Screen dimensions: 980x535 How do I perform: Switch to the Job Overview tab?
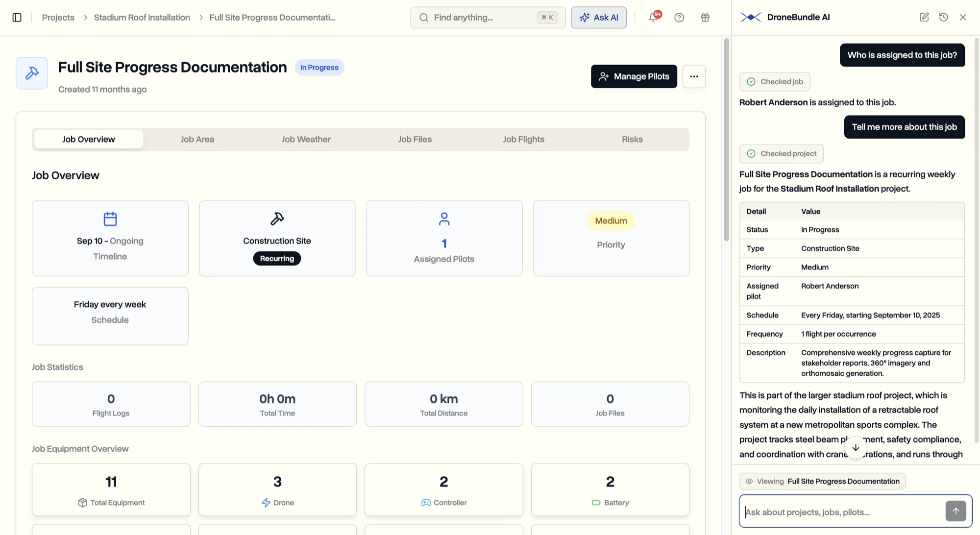point(89,139)
